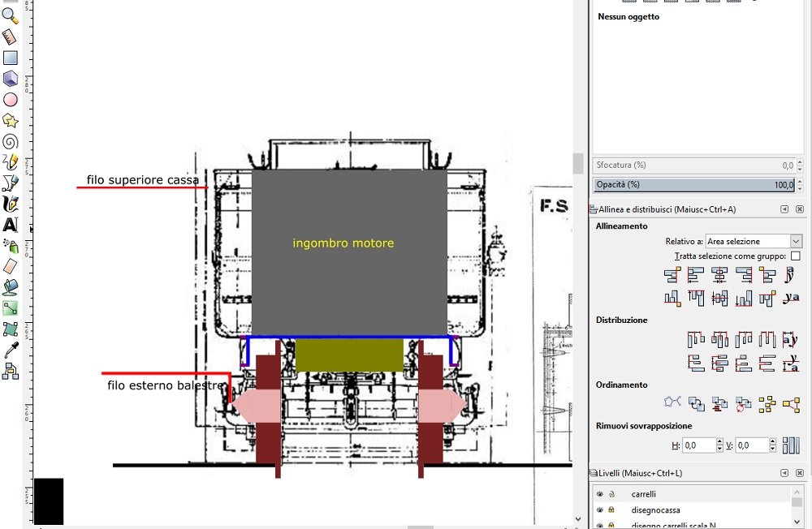Toggle lock on the disegnocassa layer

click(611, 510)
